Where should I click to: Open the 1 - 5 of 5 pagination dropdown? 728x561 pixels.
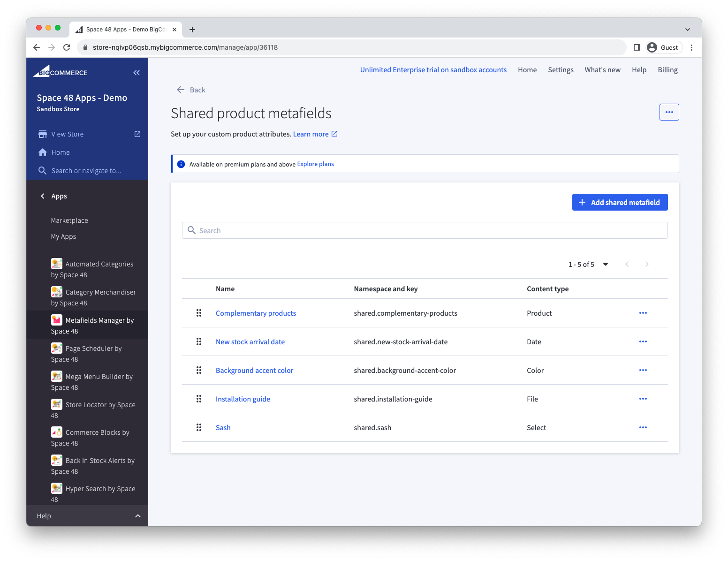point(588,264)
